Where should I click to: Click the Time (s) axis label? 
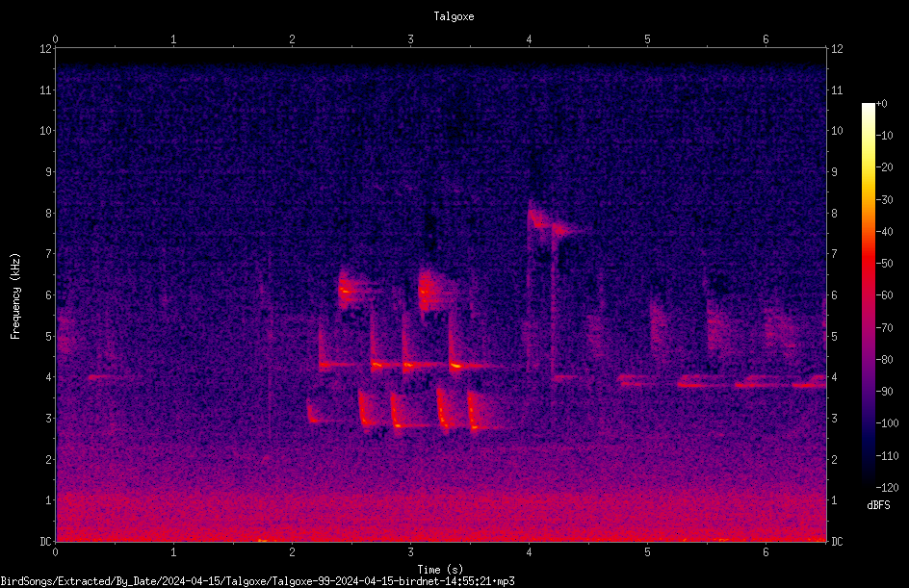coord(440,570)
